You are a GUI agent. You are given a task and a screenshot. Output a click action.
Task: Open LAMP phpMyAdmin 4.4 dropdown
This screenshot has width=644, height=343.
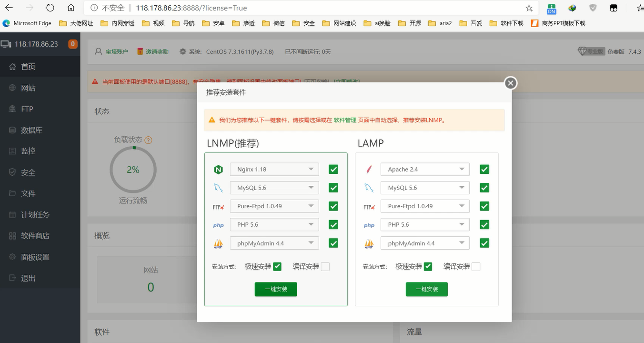pyautogui.click(x=425, y=243)
